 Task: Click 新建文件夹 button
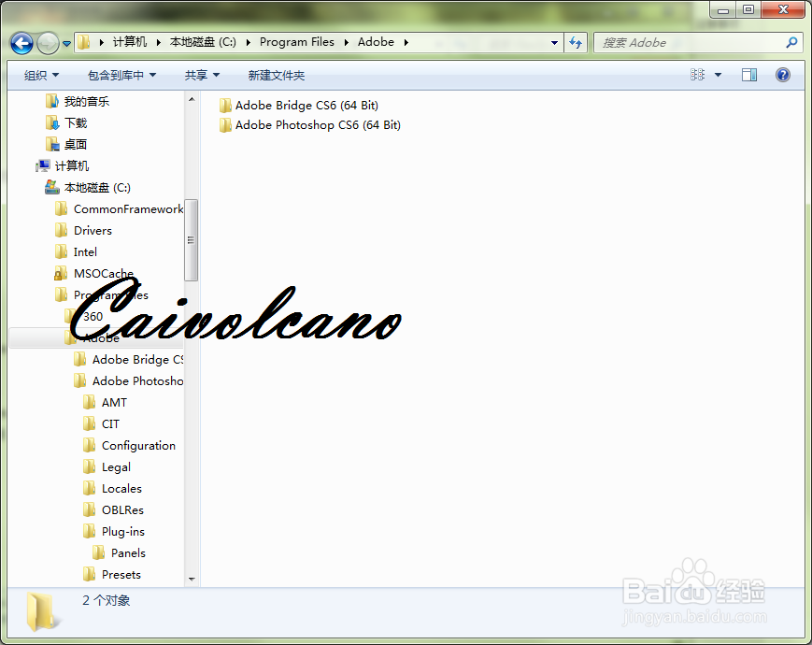276,76
